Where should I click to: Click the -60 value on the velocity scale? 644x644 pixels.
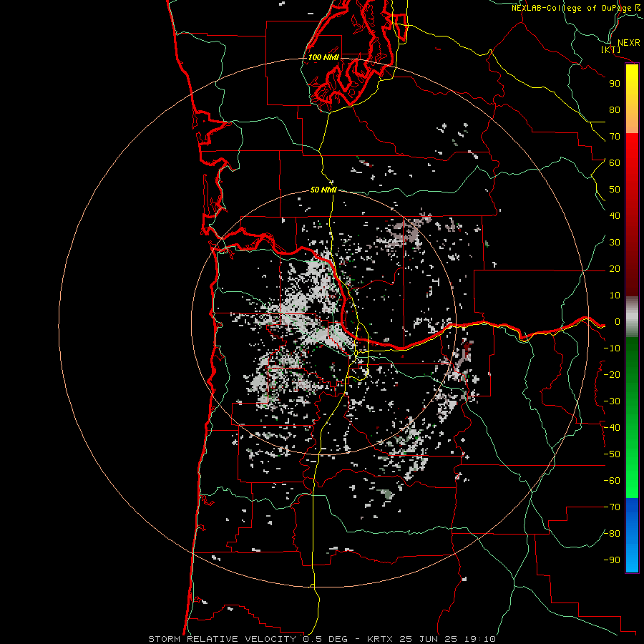coord(612,481)
